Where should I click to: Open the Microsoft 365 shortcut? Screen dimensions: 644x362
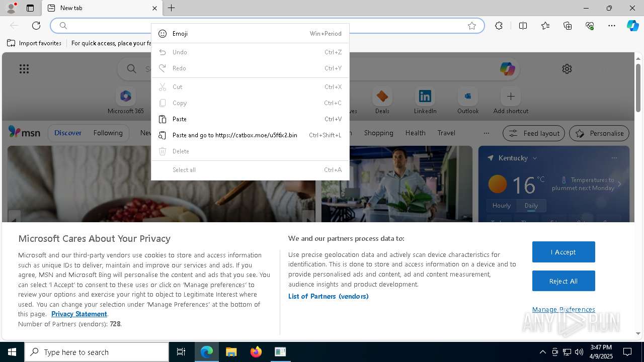(126, 101)
